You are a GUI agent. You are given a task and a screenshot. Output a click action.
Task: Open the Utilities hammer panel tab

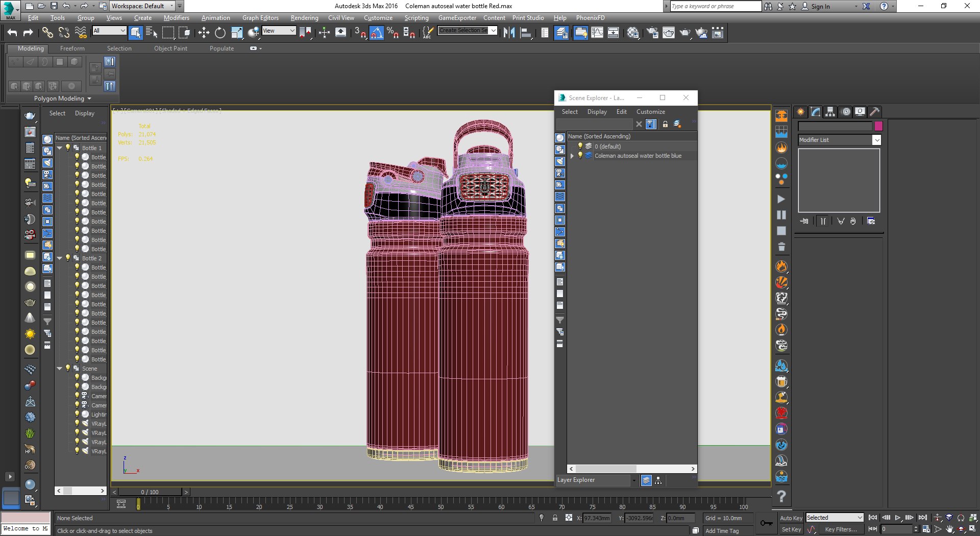[x=874, y=112]
